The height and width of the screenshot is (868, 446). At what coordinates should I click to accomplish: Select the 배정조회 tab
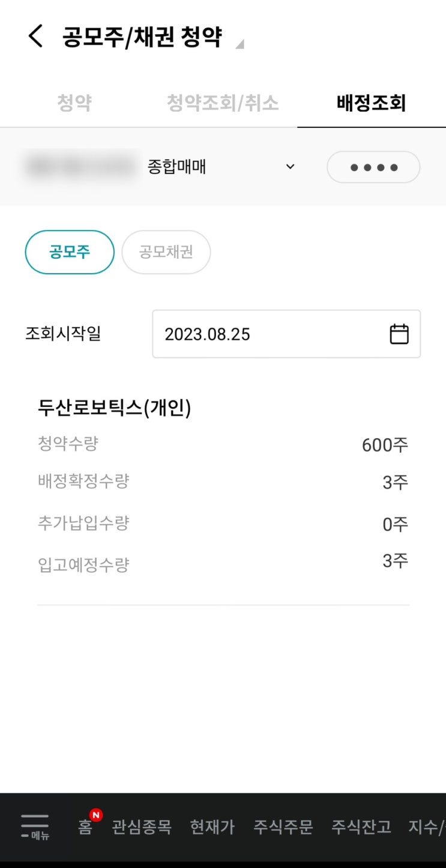[x=372, y=103]
